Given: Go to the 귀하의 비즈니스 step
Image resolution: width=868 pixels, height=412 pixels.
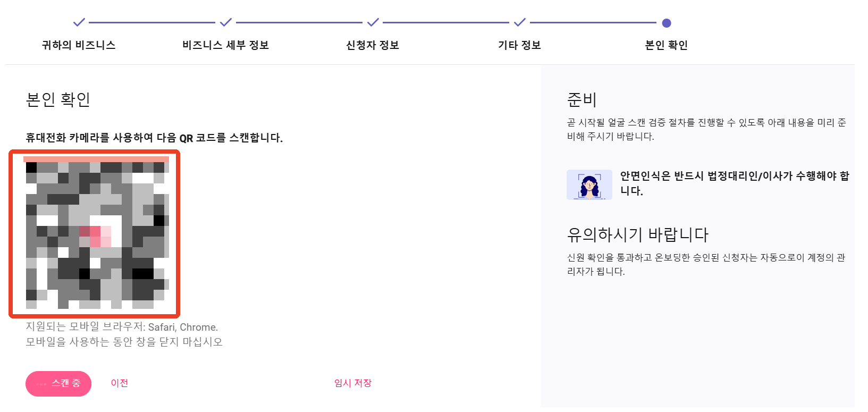Looking at the screenshot, I should (79, 45).
